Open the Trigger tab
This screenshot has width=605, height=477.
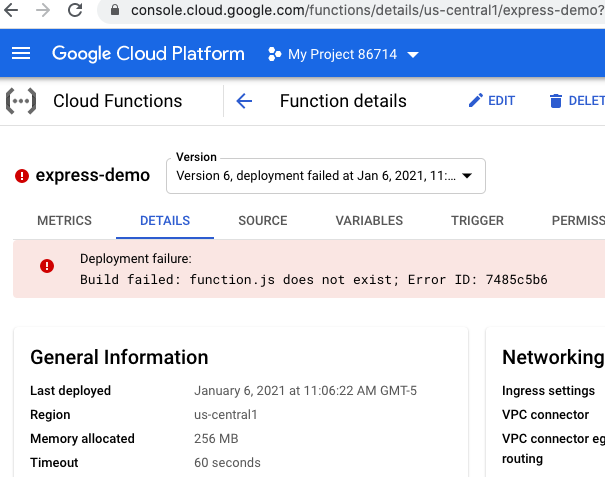(477, 221)
